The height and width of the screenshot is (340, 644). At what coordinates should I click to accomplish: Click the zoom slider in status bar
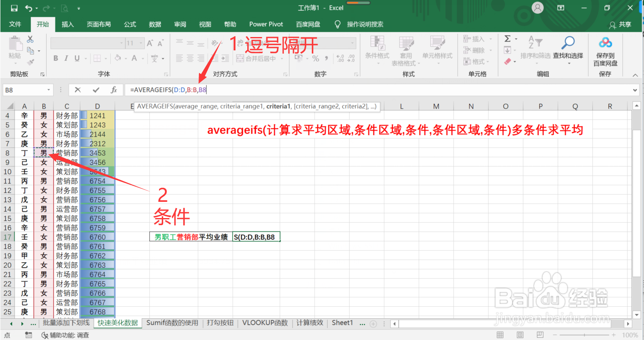click(x=584, y=335)
